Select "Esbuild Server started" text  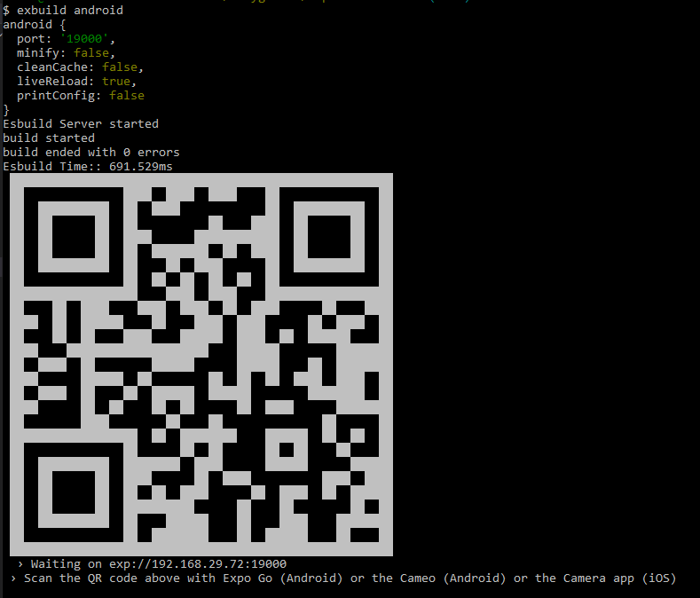[81, 124]
